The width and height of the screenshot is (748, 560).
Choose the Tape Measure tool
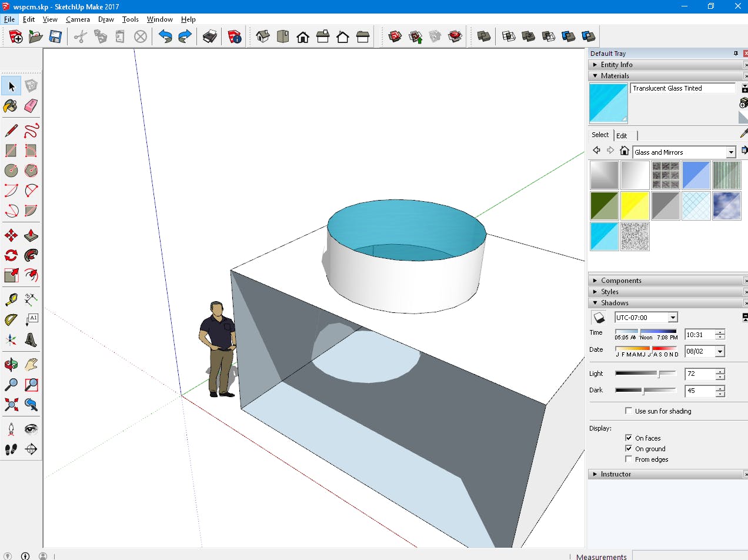(11, 299)
